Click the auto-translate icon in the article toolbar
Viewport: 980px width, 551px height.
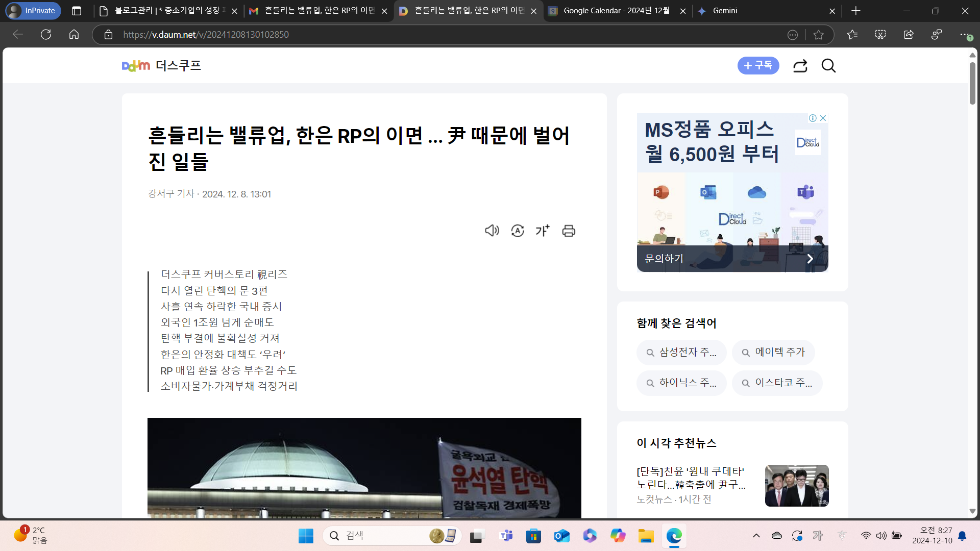pyautogui.click(x=518, y=231)
